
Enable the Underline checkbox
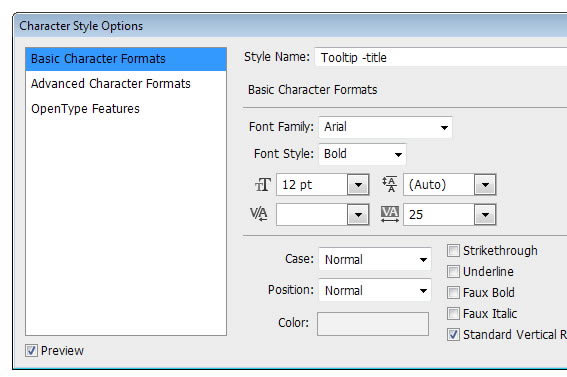coord(453,271)
